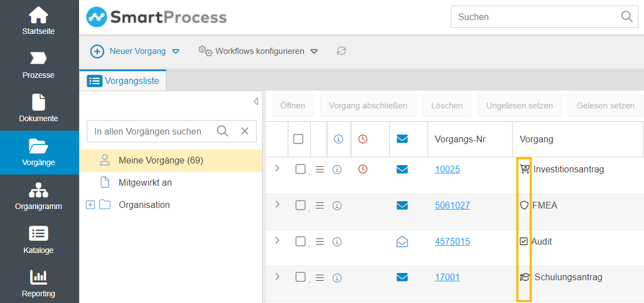Click Vorgangs-Nr. link 17001
The width and height of the screenshot is (644, 303).
(x=447, y=277)
